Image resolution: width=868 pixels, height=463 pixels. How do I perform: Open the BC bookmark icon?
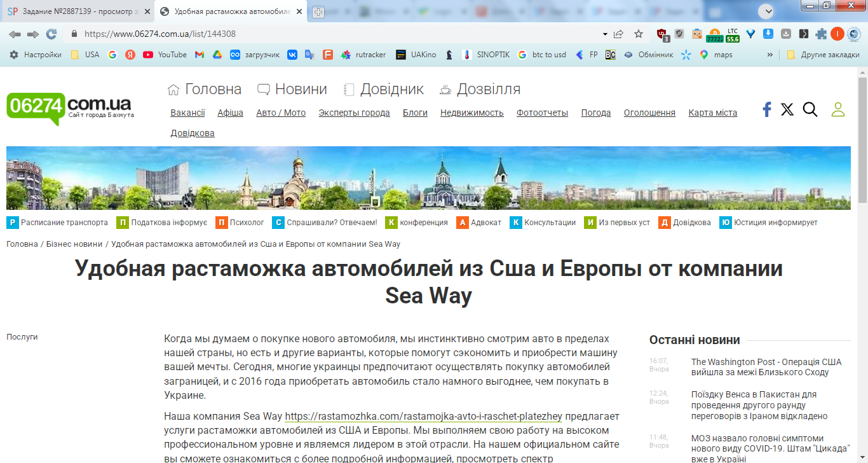[610, 55]
